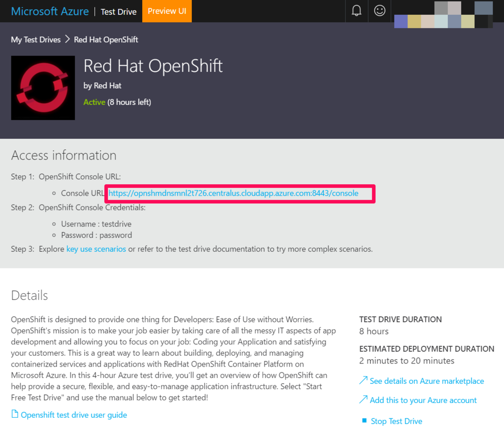Click the 'Details' heading

[30, 296]
